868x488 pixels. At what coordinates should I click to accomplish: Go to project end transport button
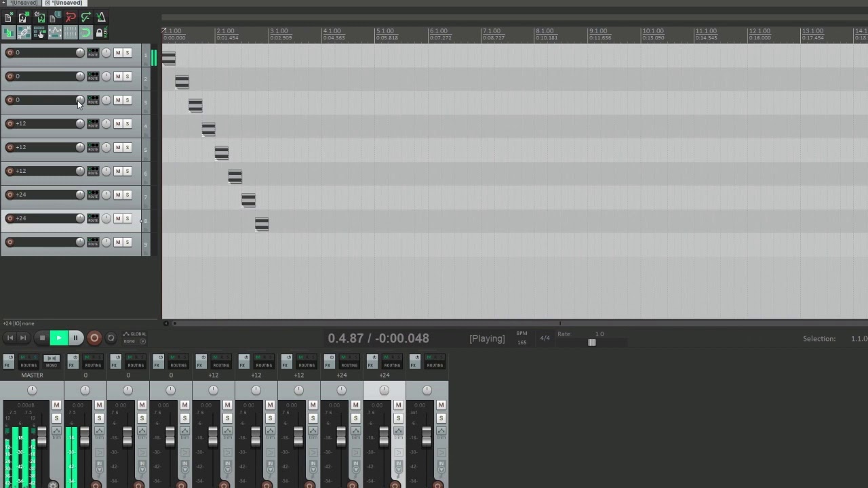point(23,338)
